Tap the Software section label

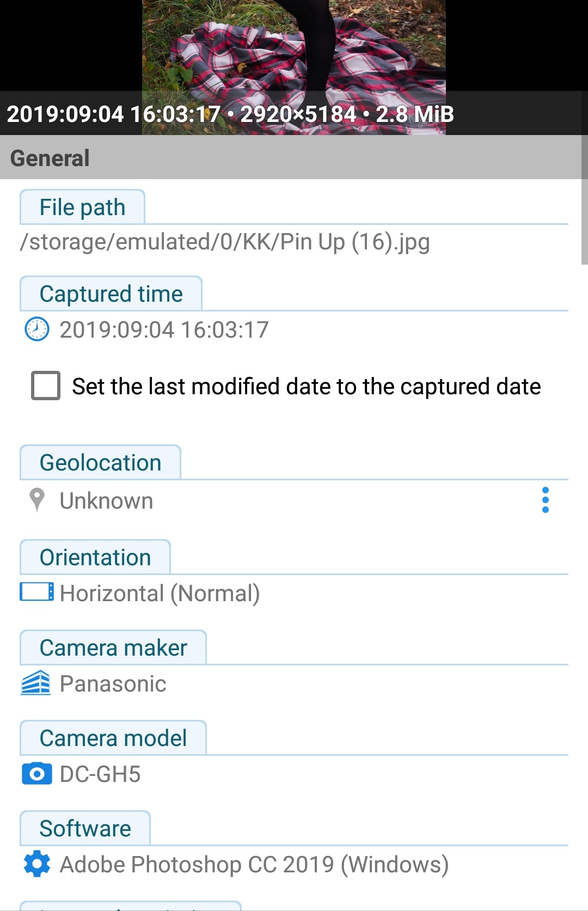click(x=85, y=828)
